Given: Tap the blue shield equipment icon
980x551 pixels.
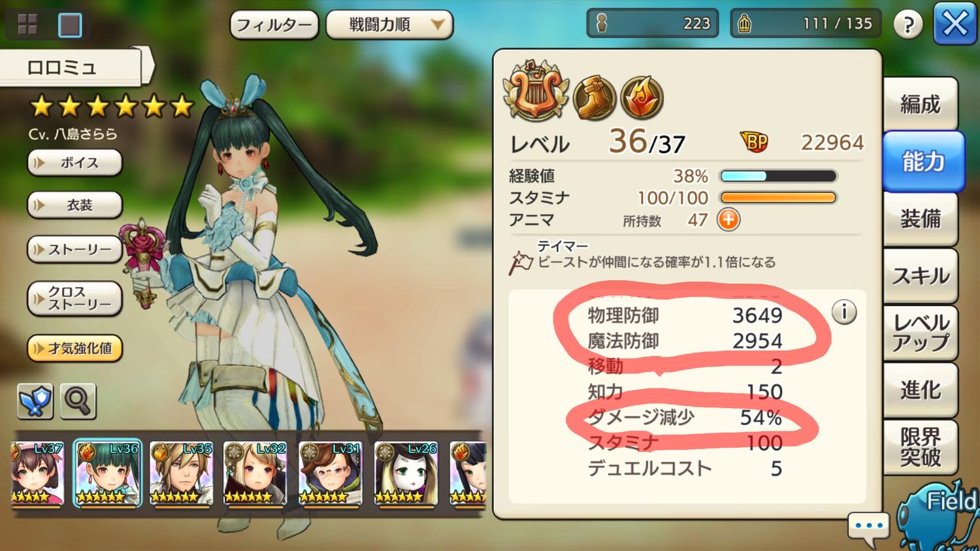Looking at the screenshot, I should [x=35, y=400].
